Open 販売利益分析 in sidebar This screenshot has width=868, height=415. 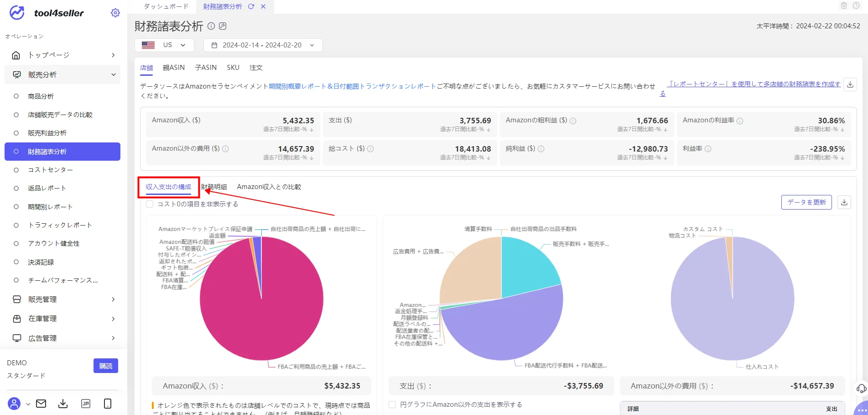coord(47,133)
